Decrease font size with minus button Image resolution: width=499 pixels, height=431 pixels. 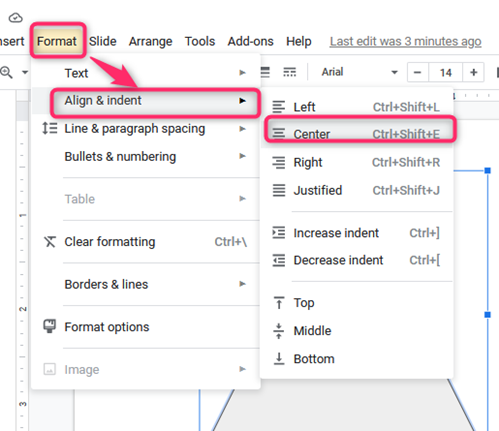418,72
